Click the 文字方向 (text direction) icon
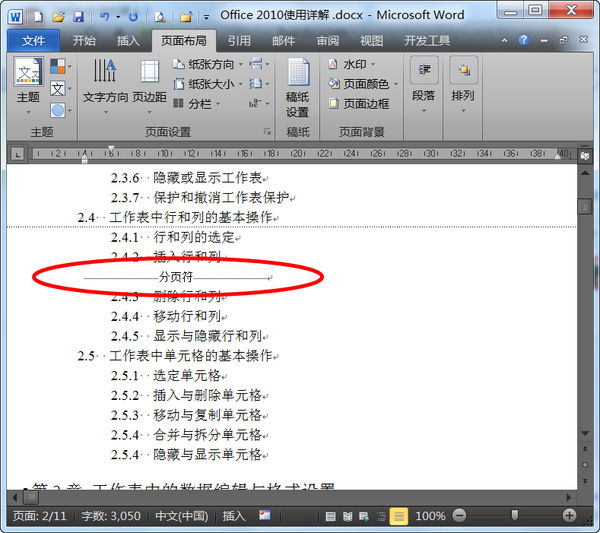The width and height of the screenshot is (600, 533). 105,86
